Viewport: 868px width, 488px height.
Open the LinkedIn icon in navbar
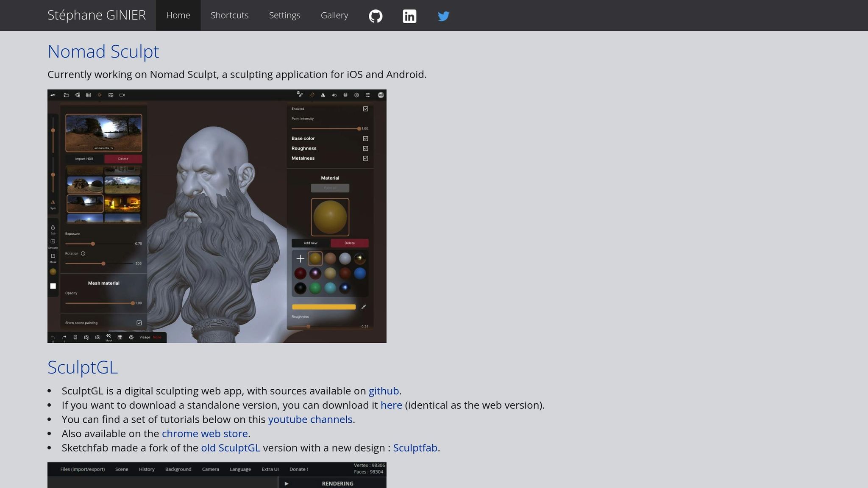click(x=409, y=16)
